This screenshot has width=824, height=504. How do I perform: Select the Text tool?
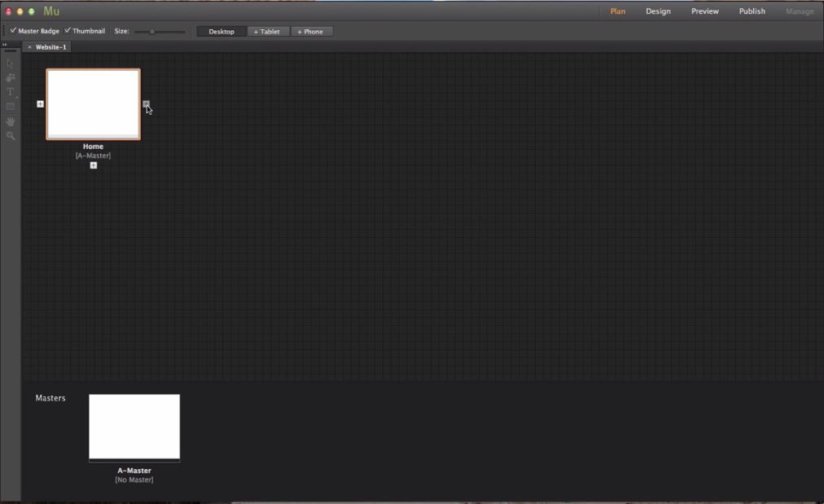click(10, 92)
